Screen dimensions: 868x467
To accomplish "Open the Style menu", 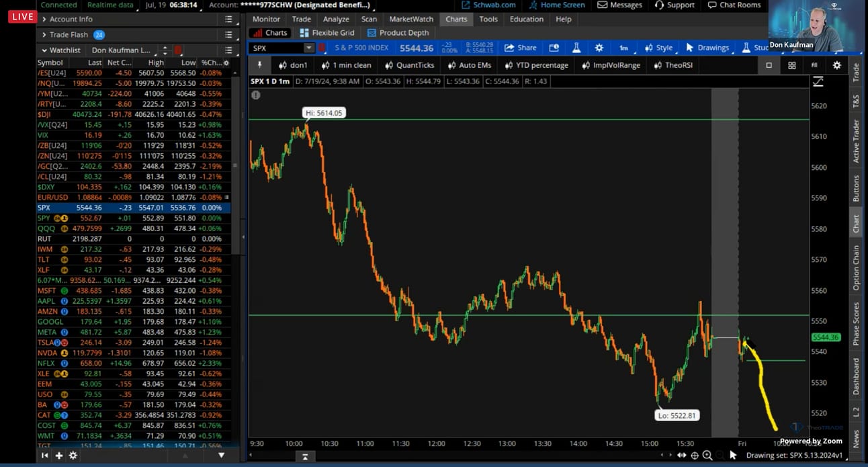I will 658,48.
